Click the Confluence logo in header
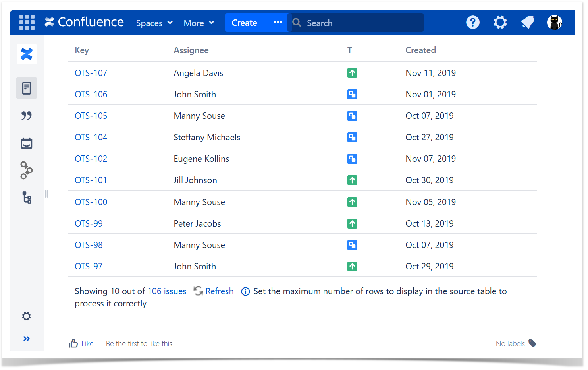The height and width of the screenshot is (370, 588). coord(84,22)
